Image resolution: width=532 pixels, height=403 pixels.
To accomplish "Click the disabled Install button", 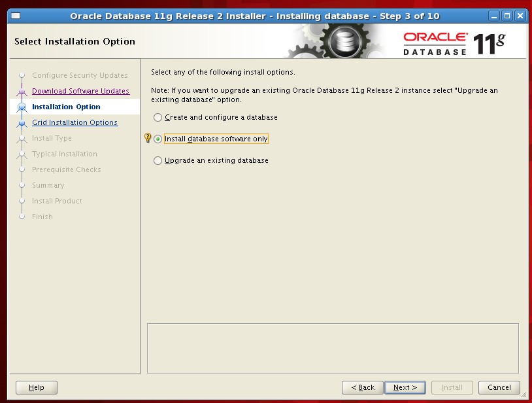I will tap(452, 387).
